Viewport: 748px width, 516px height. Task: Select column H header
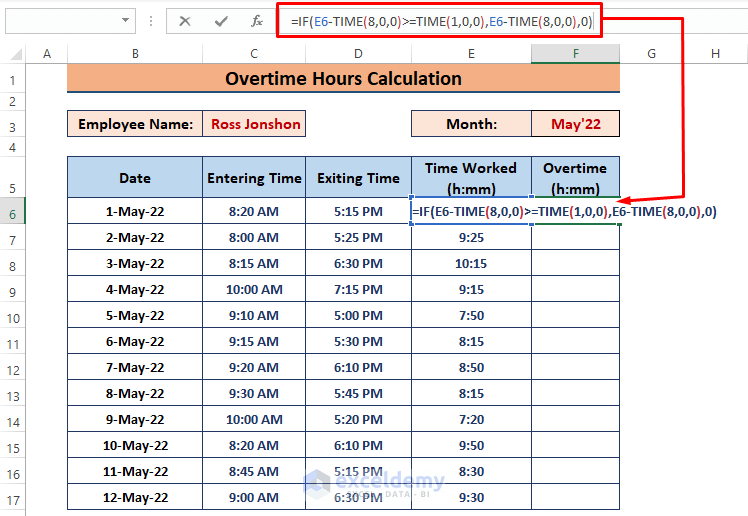(715, 54)
